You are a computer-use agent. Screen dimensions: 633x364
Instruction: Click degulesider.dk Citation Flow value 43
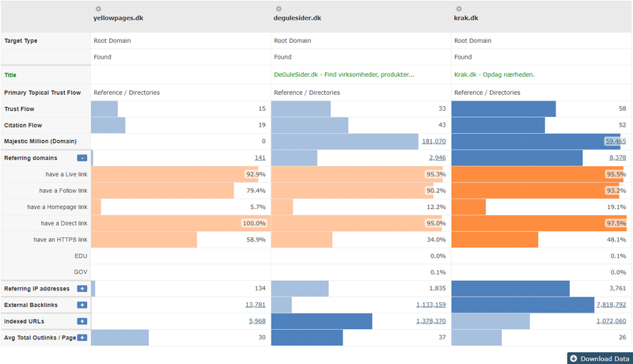[442, 125]
